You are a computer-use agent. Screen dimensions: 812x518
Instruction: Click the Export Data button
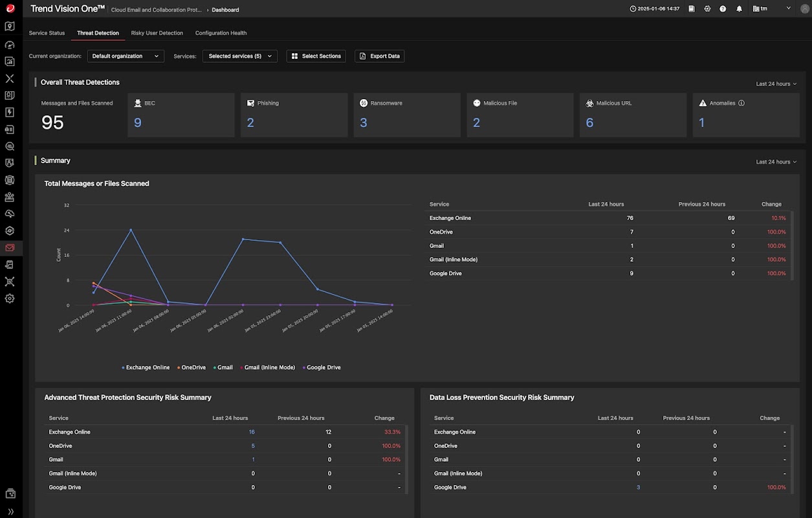tap(379, 56)
